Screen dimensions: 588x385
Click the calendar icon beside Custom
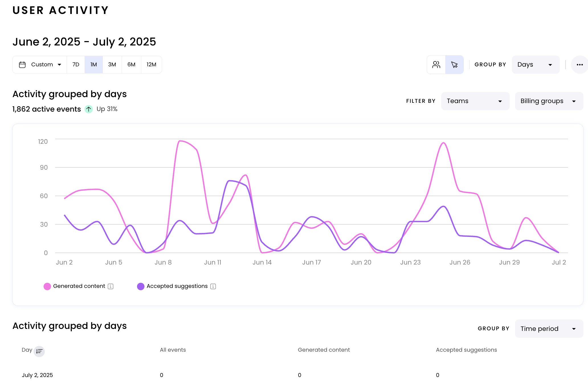click(22, 65)
